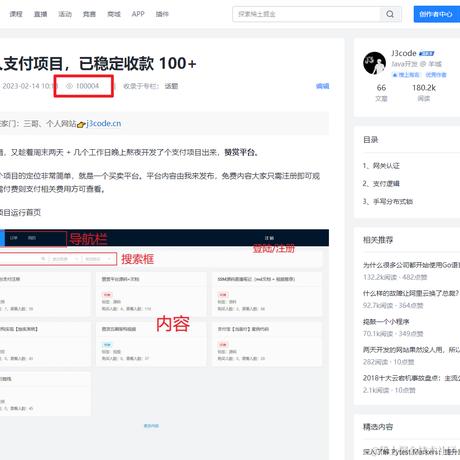Click the column name after 收录于专栏

click(x=171, y=86)
